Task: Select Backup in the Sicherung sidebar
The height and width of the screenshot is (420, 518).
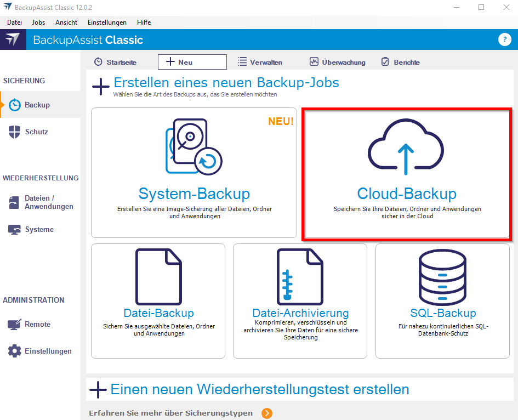Action: point(37,105)
